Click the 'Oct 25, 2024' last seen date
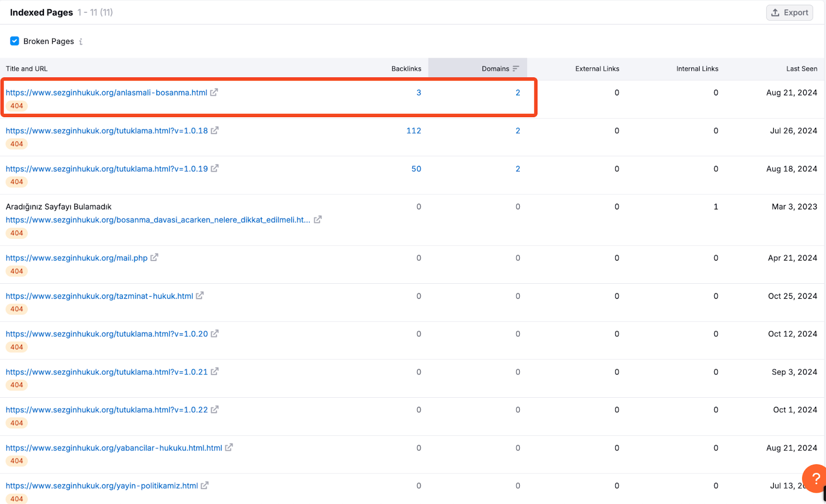This screenshot has width=826, height=504. pos(792,296)
